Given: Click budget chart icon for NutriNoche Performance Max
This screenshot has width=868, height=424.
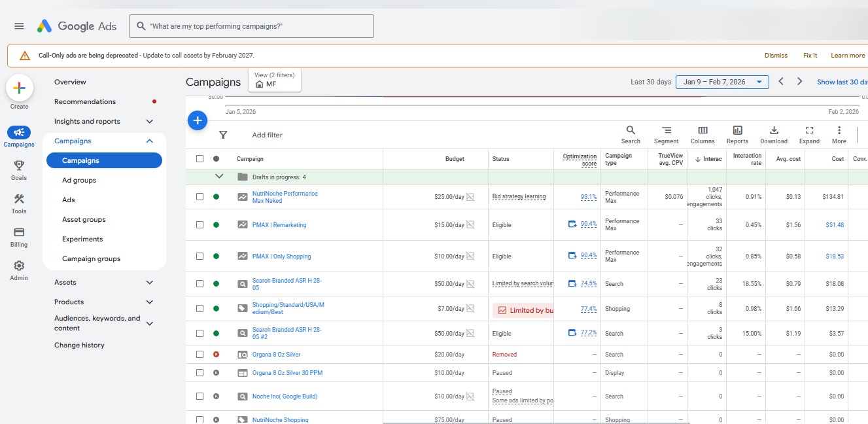Looking at the screenshot, I should [x=470, y=197].
